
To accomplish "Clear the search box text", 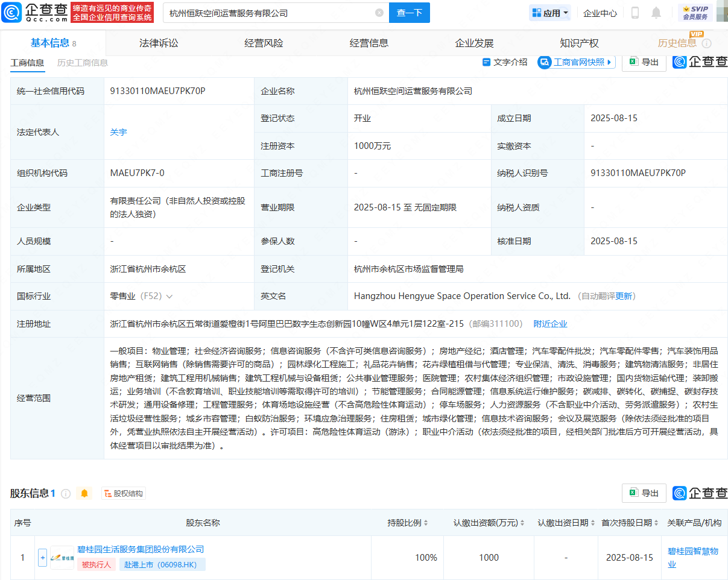I will click(379, 13).
